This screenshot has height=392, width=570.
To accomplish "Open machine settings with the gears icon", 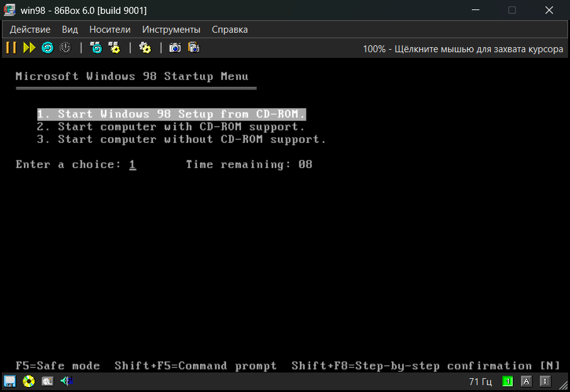I will coord(145,48).
